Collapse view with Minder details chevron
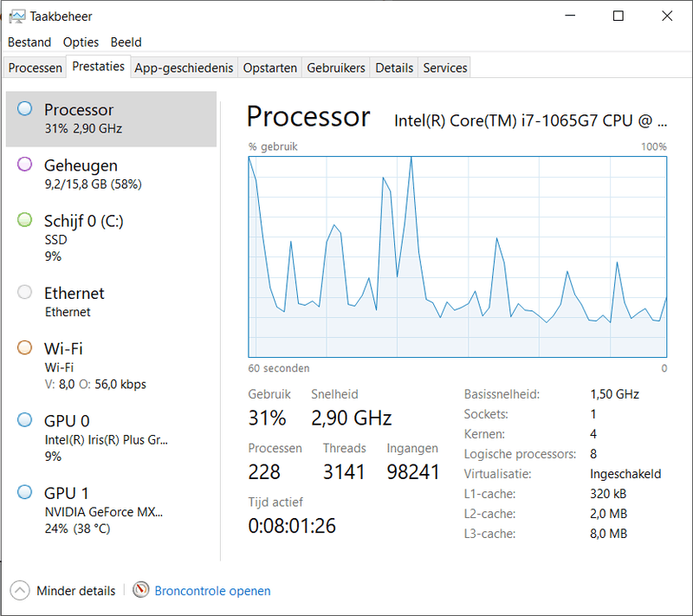This screenshot has width=693, height=616. tap(20, 590)
